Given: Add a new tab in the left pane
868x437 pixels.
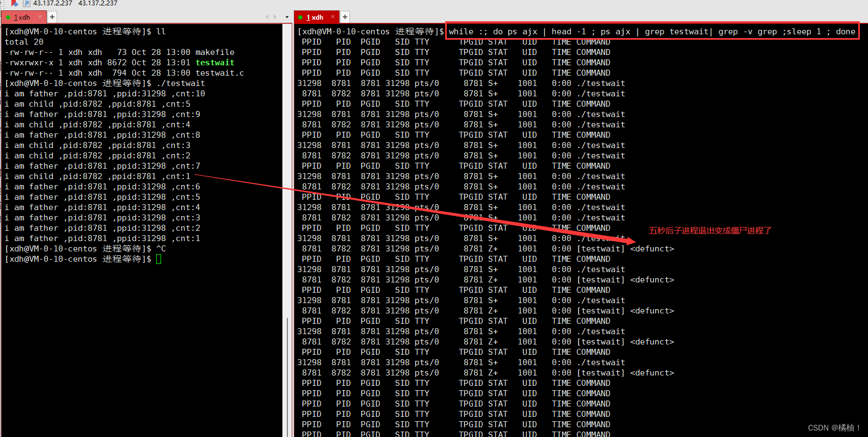Looking at the screenshot, I should click(52, 17).
